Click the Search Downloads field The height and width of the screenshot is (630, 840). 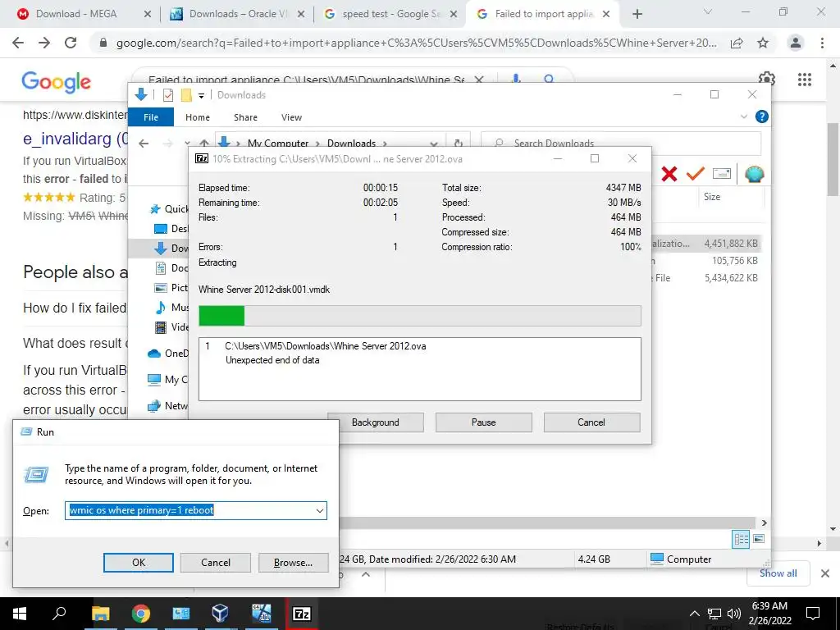pos(622,143)
